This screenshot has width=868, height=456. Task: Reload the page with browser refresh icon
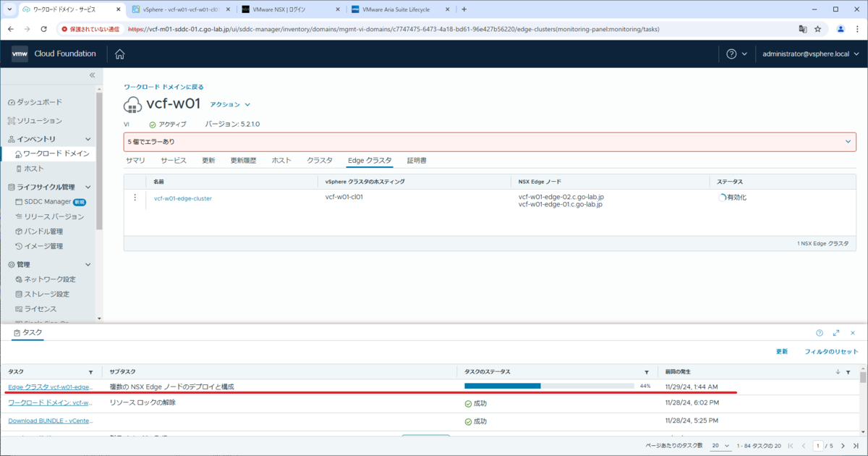click(44, 29)
